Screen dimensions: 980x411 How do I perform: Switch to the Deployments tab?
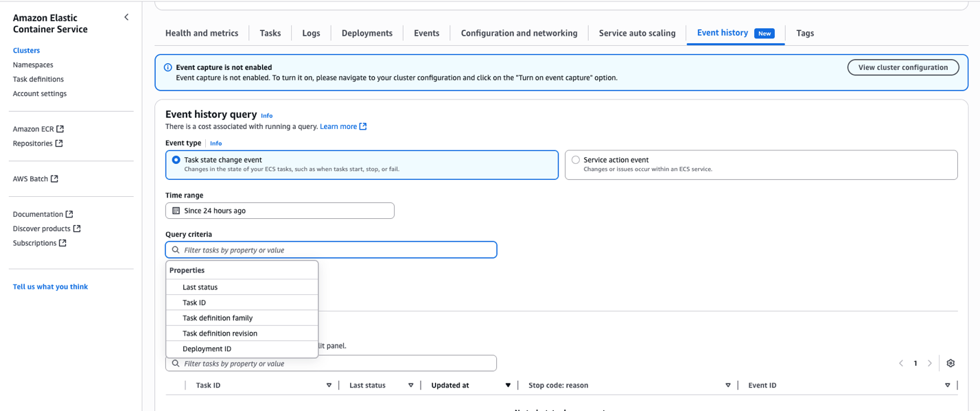[366, 33]
